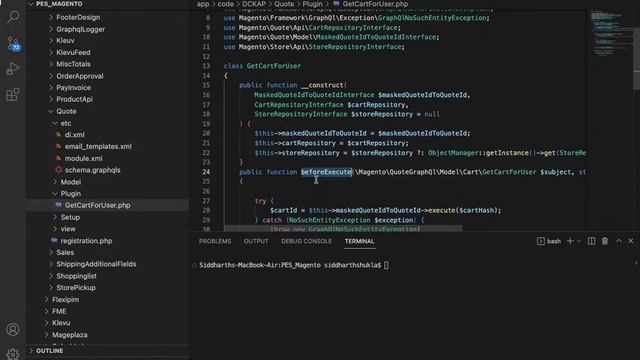This screenshot has height=360, width=640.
Task: Expand the OUTLINE section
Action: coord(49,351)
